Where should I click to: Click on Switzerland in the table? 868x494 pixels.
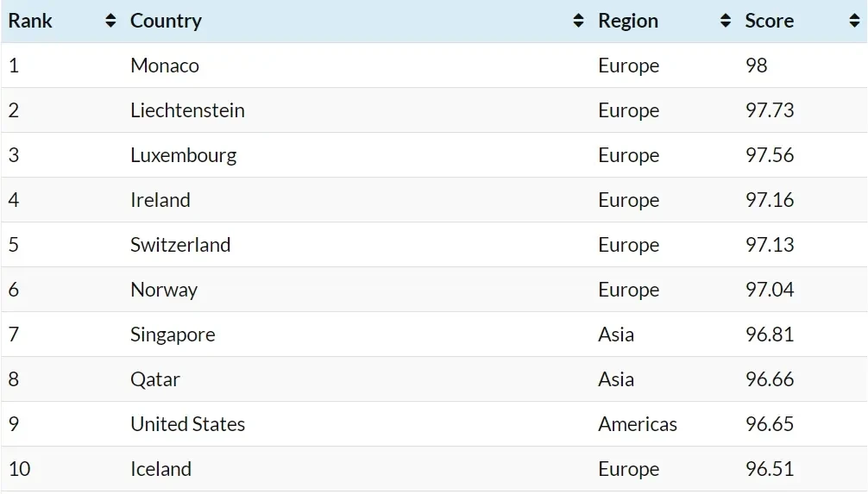click(180, 245)
